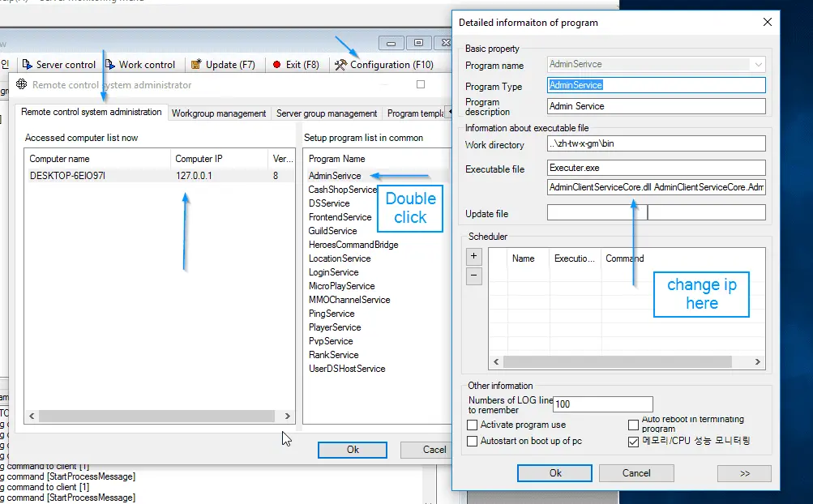Image resolution: width=813 pixels, height=504 pixels.
Task: Toggle Auto reboot in terminating program checkbox
Action: [x=633, y=425]
